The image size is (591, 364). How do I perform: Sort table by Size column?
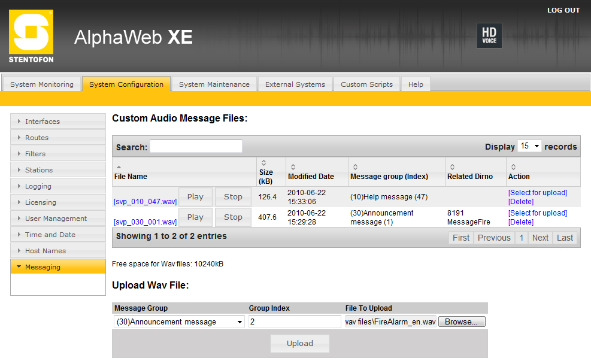point(263,163)
